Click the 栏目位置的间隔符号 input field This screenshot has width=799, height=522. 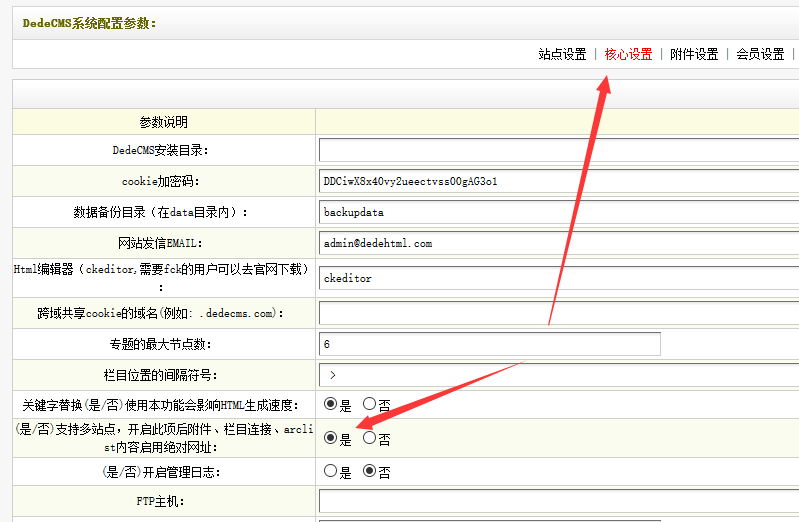click(559, 375)
